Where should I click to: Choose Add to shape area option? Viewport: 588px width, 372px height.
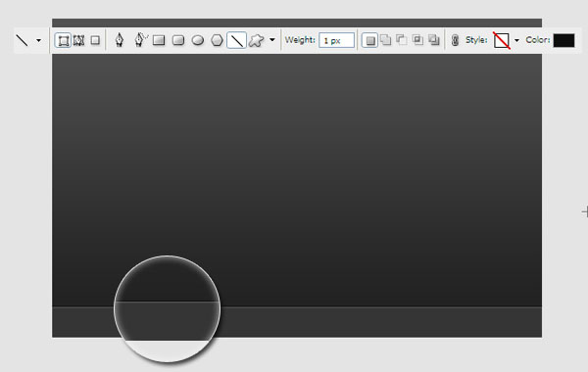pos(385,40)
